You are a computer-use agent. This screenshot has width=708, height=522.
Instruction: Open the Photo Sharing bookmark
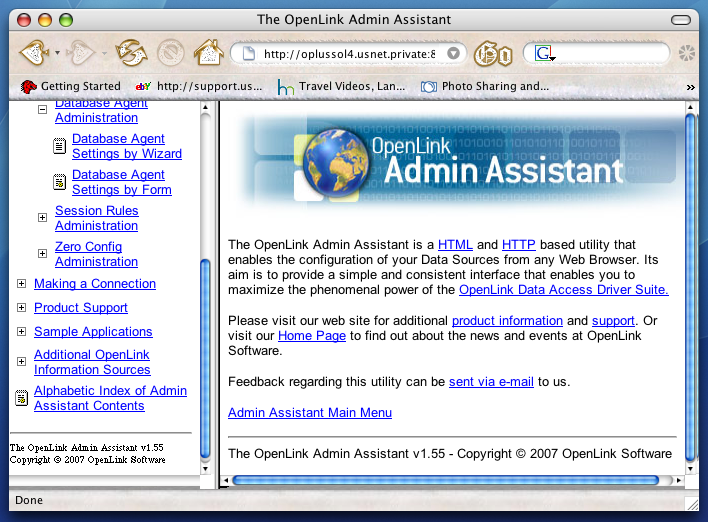[485, 87]
